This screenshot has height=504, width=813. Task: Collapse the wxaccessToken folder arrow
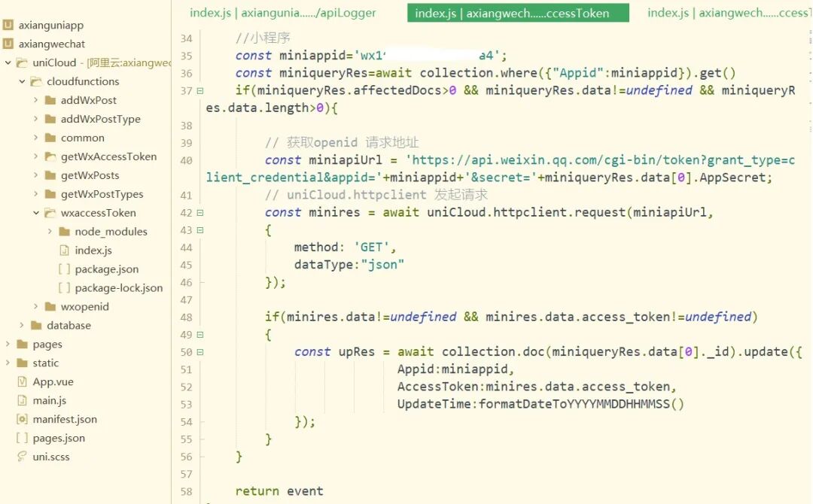(36, 213)
